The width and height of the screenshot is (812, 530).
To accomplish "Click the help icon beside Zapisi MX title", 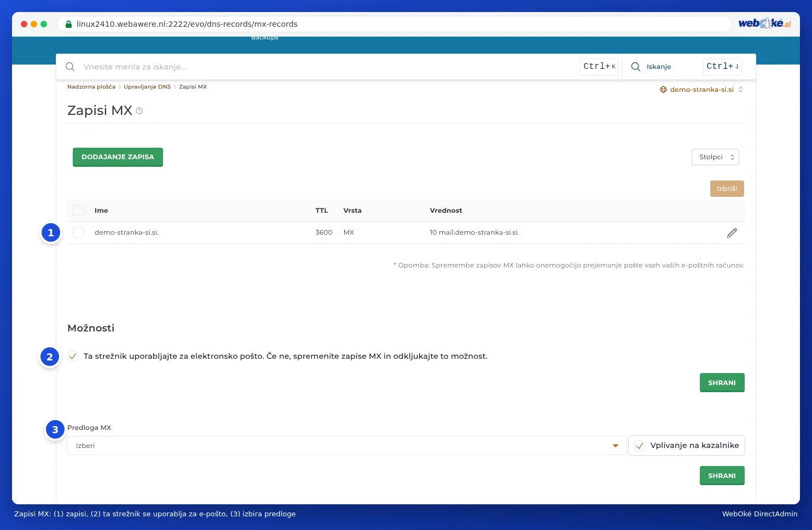I will tap(139, 111).
